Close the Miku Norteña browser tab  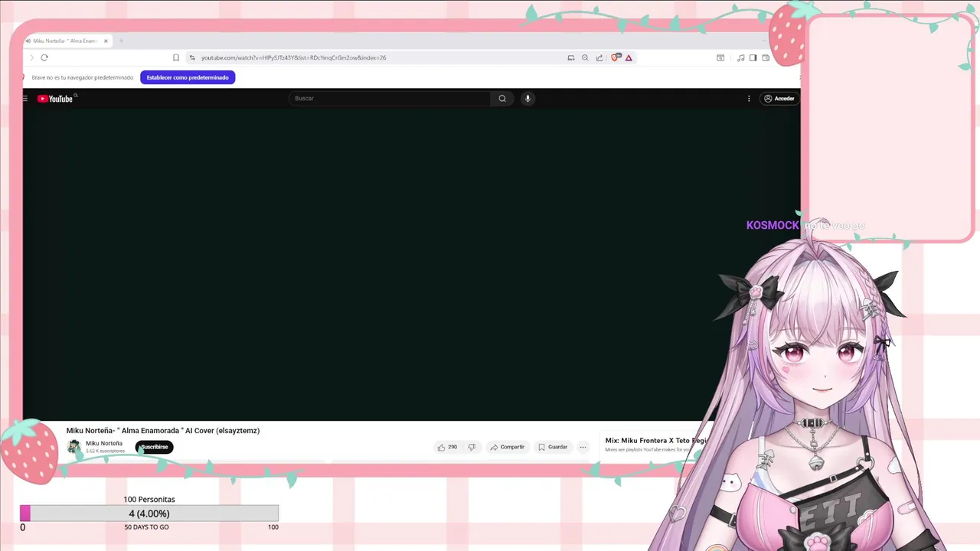(106, 41)
